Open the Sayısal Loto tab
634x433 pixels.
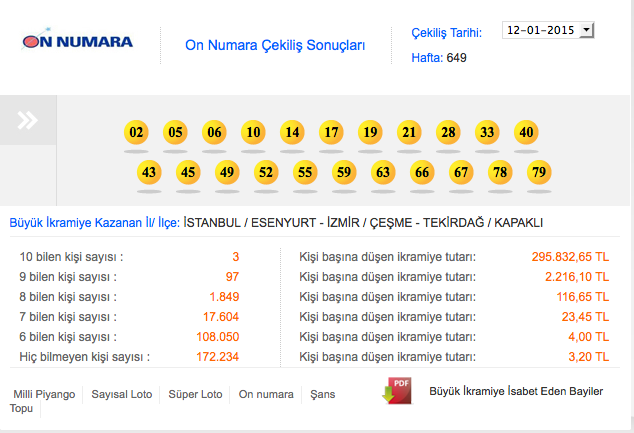tap(122, 394)
